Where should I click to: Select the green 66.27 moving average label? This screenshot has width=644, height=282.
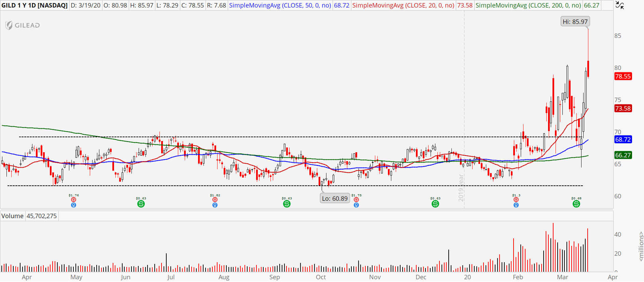(623, 155)
